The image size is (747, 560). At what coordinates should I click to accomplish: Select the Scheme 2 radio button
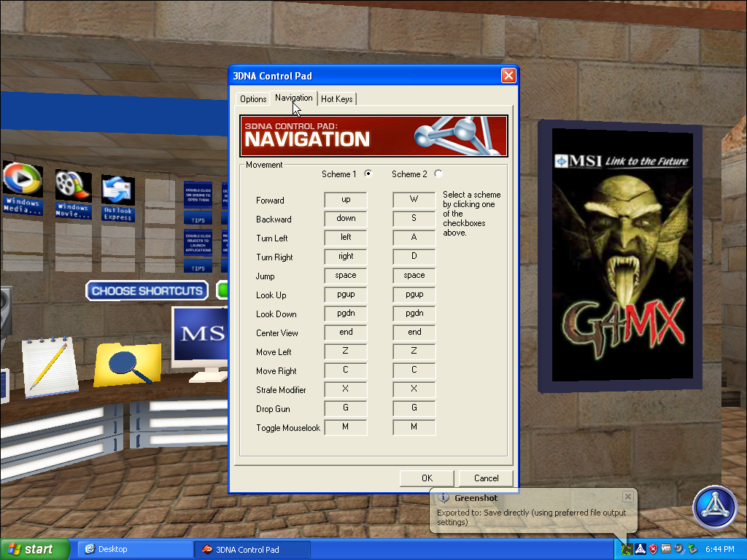(438, 174)
